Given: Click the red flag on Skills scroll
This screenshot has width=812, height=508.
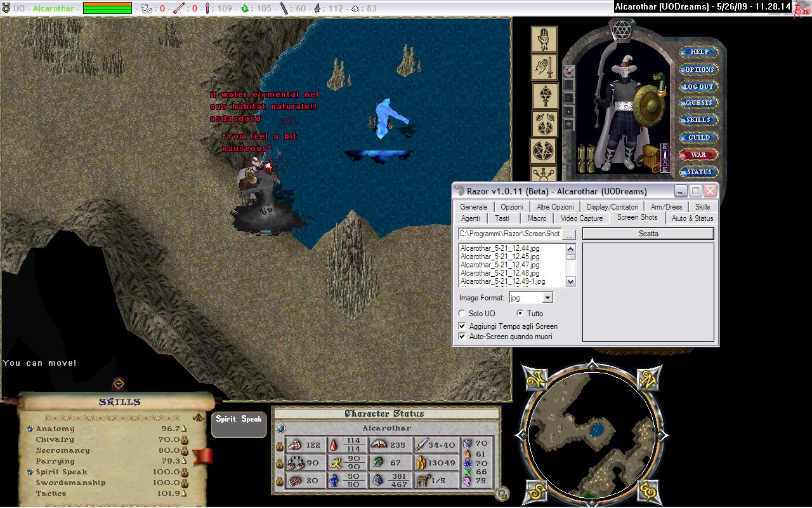Looking at the screenshot, I should point(203,456).
